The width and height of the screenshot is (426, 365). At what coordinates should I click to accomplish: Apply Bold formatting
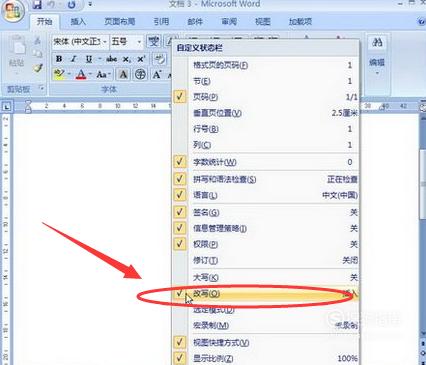(x=59, y=59)
